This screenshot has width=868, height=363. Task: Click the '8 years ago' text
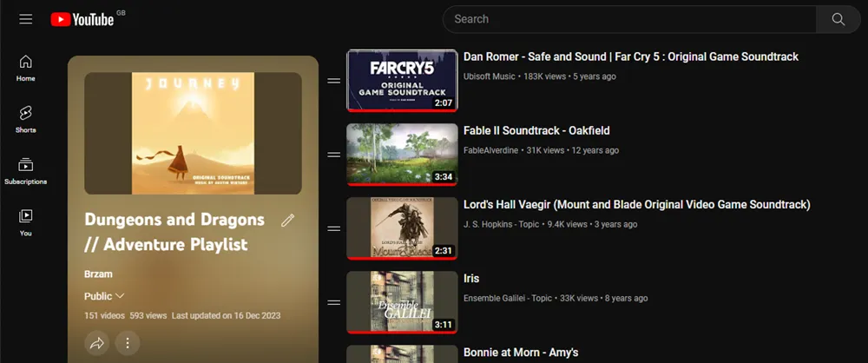[x=626, y=298]
